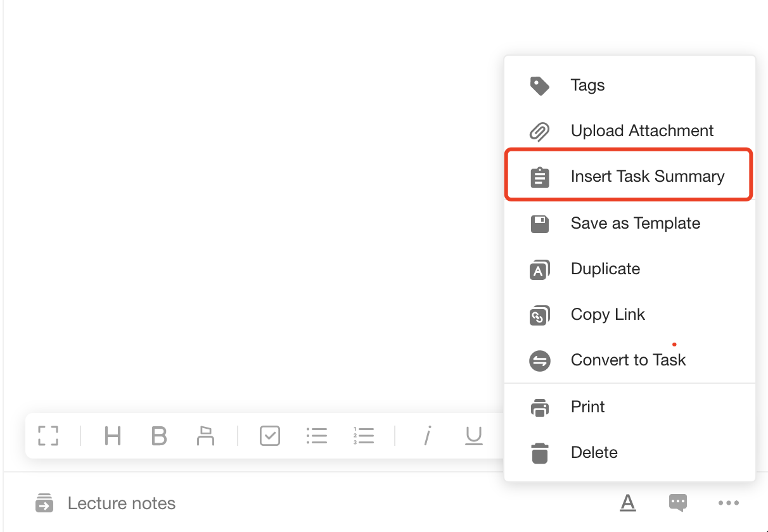Toggle fullscreen note editing mode
Viewport: 768px width, 532px height.
(x=48, y=436)
